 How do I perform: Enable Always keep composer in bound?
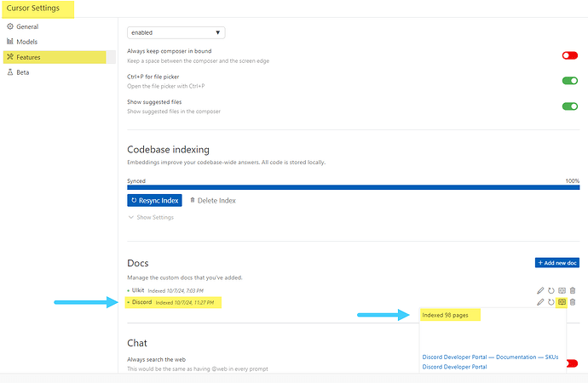pos(569,56)
